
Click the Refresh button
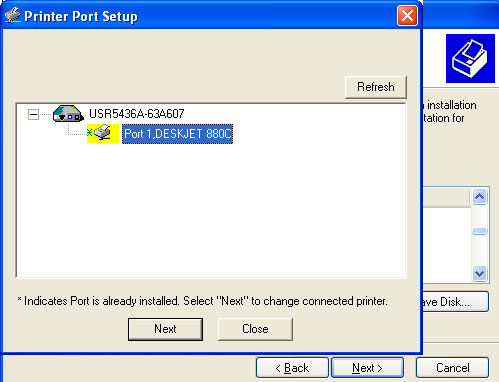coord(376,87)
